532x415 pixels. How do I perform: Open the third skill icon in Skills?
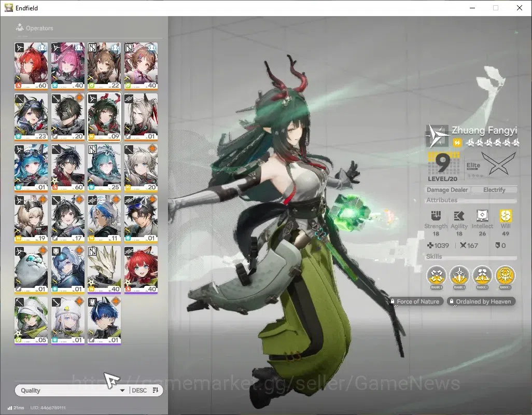click(482, 275)
